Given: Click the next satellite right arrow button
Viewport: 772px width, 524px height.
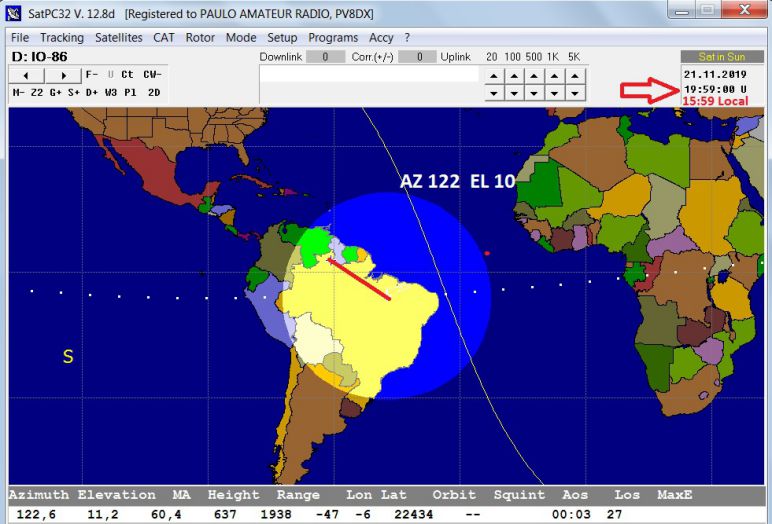Looking at the screenshot, I should pyautogui.click(x=63, y=75).
